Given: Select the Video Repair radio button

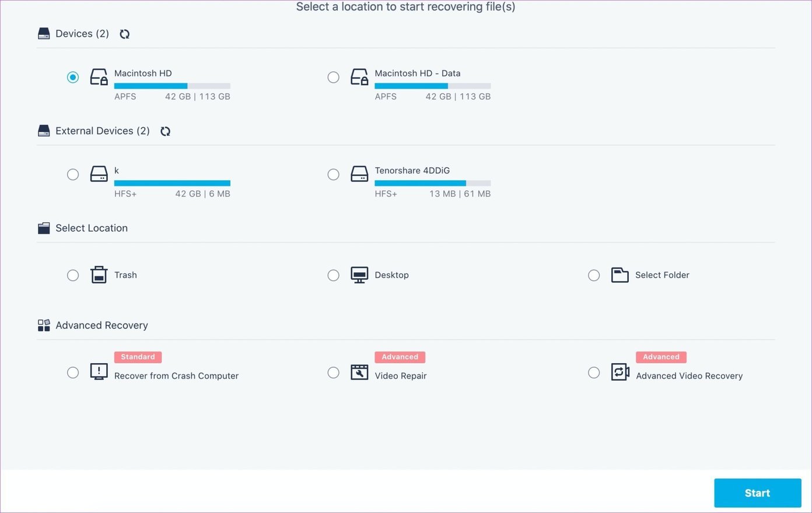Looking at the screenshot, I should tap(333, 373).
